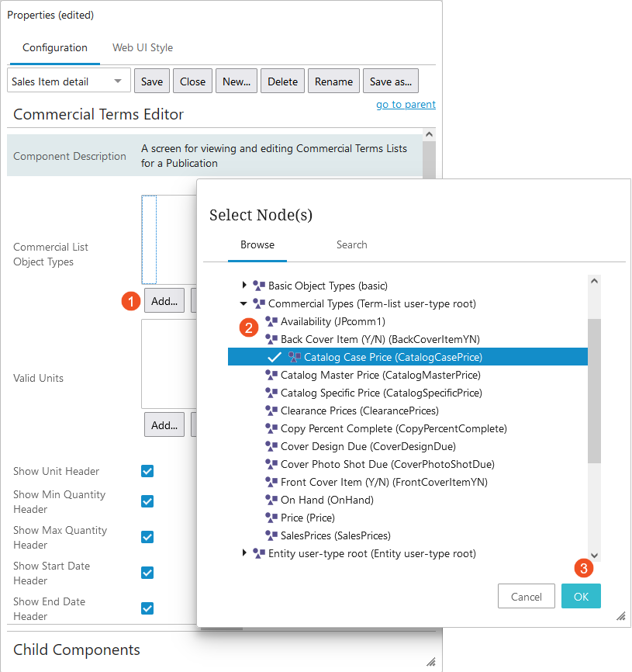
Task: Click the SalesPrices node icon
Action: coord(271,535)
